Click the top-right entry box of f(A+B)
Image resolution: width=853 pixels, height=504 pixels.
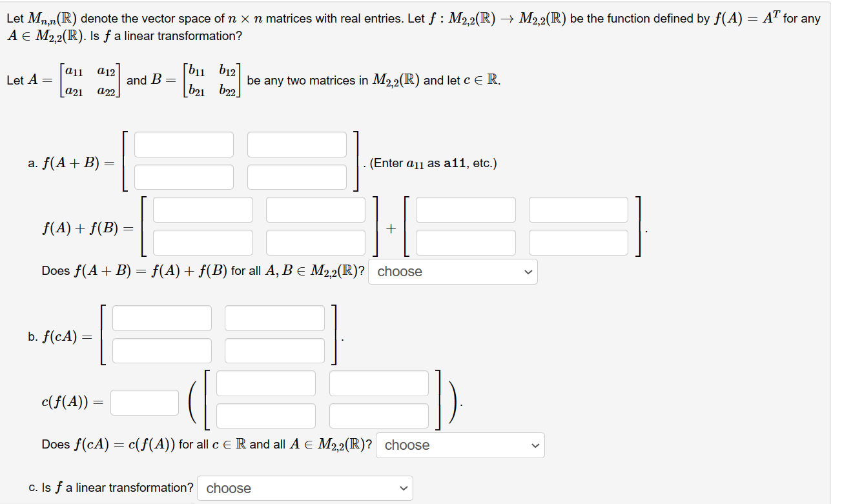coord(296,144)
